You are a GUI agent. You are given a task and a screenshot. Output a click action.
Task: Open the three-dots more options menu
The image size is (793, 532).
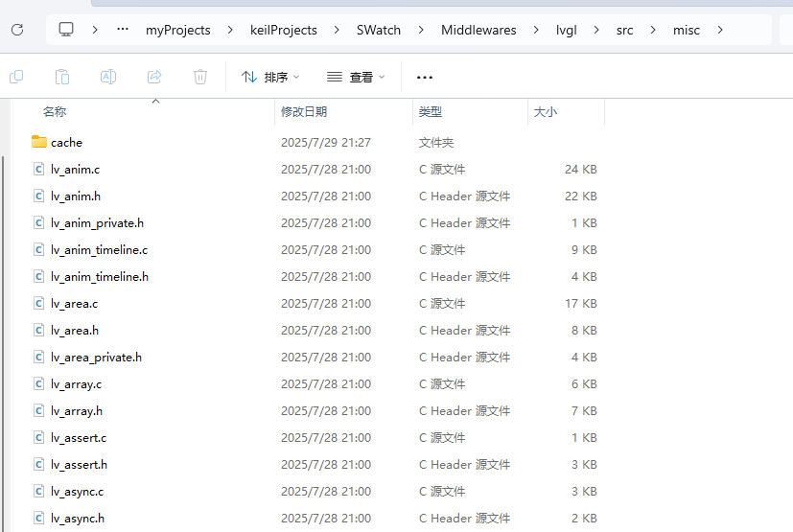click(425, 77)
